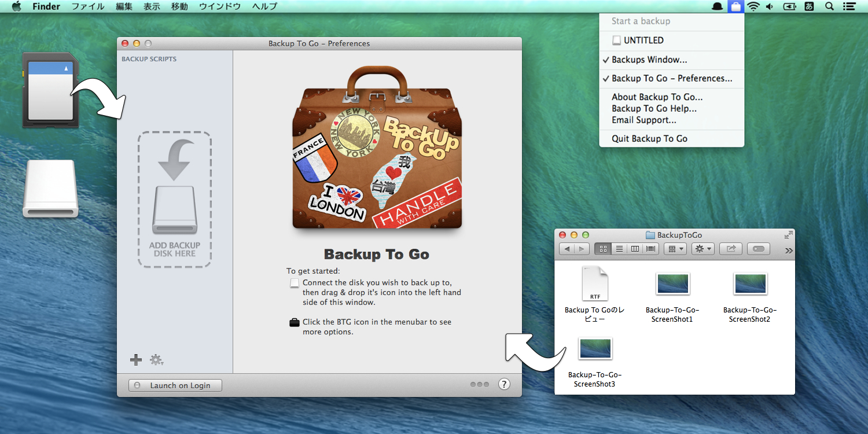This screenshot has width=868, height=434.
Task: Select About Backup To Go…
Action: 672,97
